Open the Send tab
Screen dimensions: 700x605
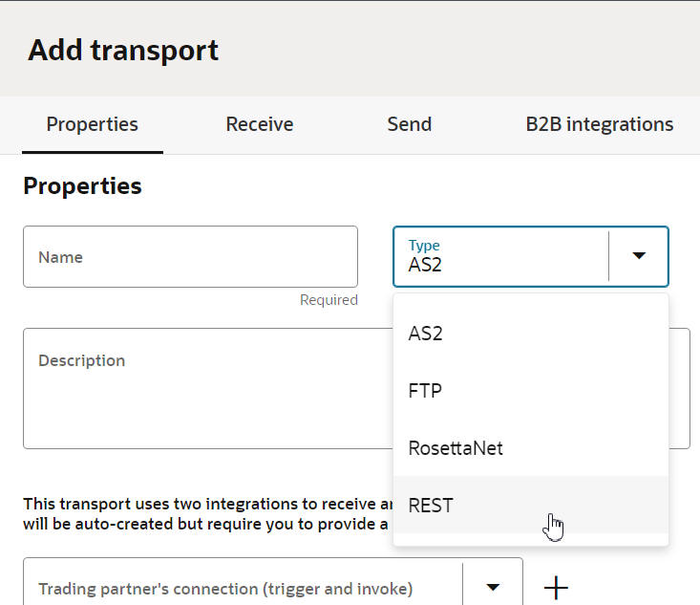409,124
